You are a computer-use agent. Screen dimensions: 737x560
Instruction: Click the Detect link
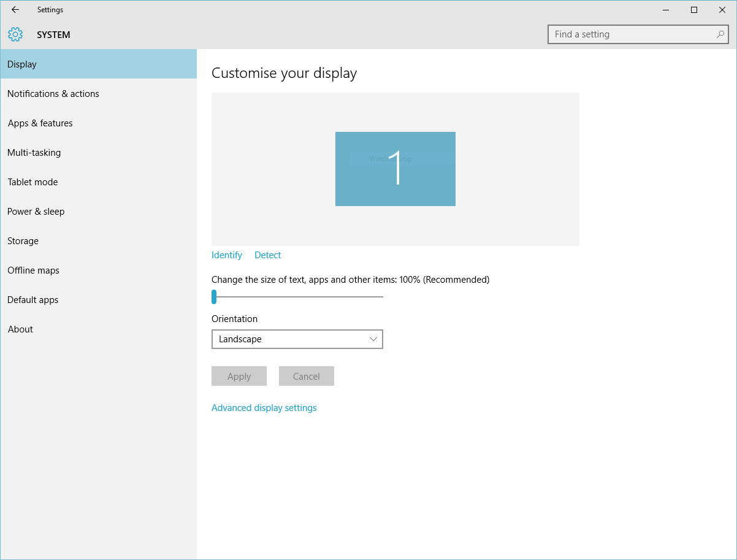[268, 255]
